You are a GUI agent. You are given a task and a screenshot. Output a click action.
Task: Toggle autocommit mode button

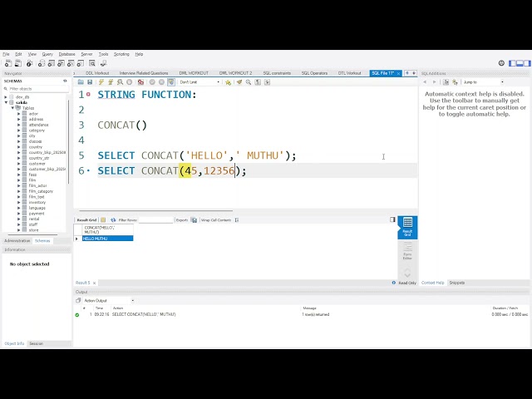pos(171,82)
